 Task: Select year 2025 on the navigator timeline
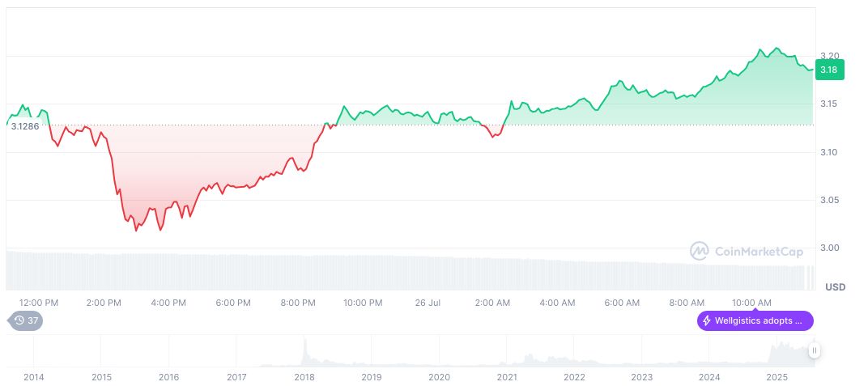click(x=777, y=377)
